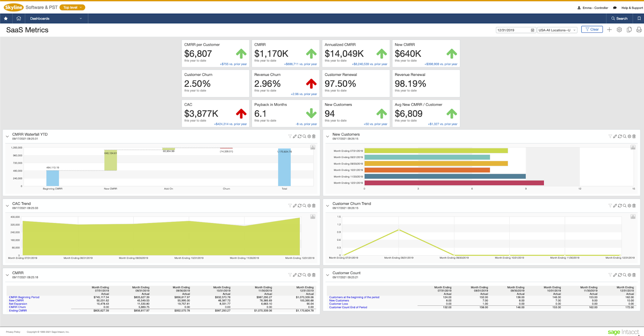The image size is (644, 336).
Task: Collapse the CMRR Waterfall YTD panel
Action: click(7, 137)
